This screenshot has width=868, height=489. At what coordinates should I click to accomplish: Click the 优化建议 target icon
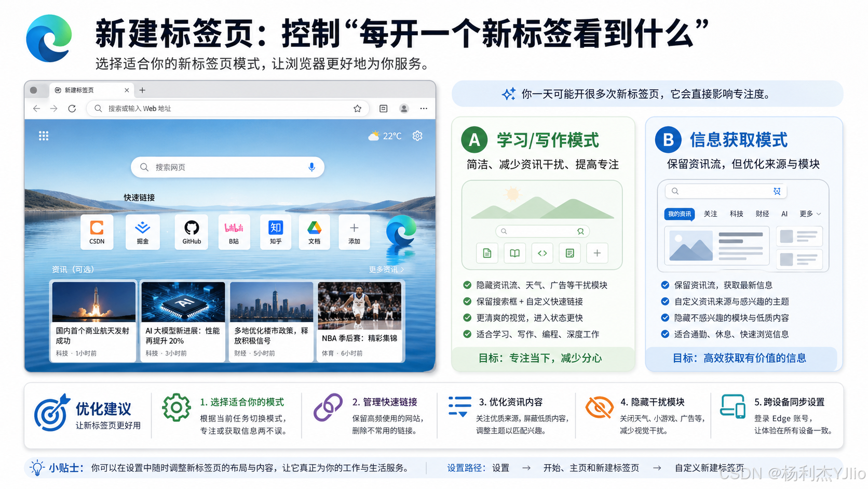coord(52,413)
